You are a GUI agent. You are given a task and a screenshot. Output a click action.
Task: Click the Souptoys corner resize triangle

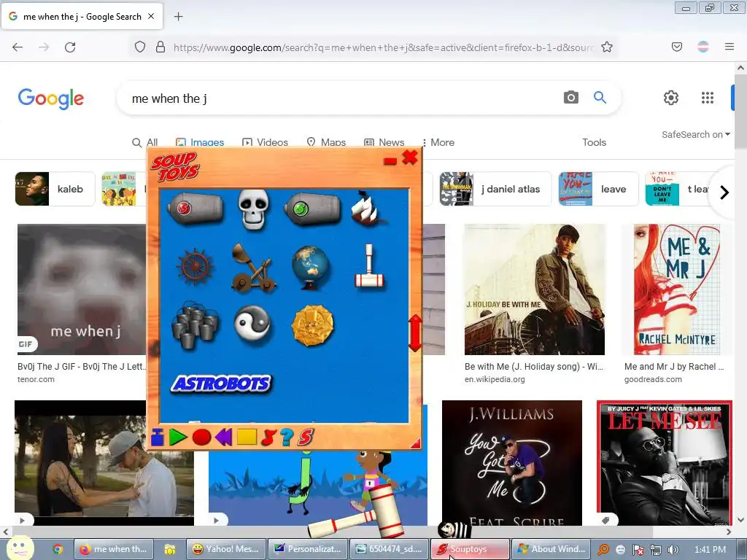415,443
